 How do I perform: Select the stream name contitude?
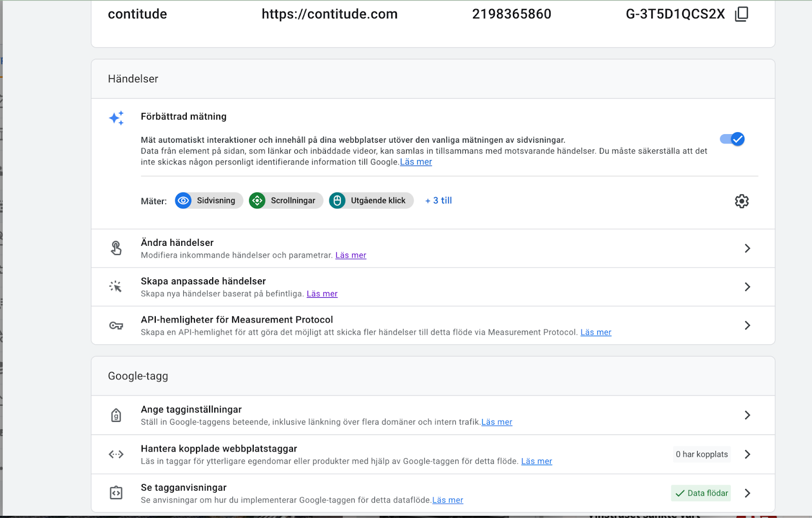138,14
